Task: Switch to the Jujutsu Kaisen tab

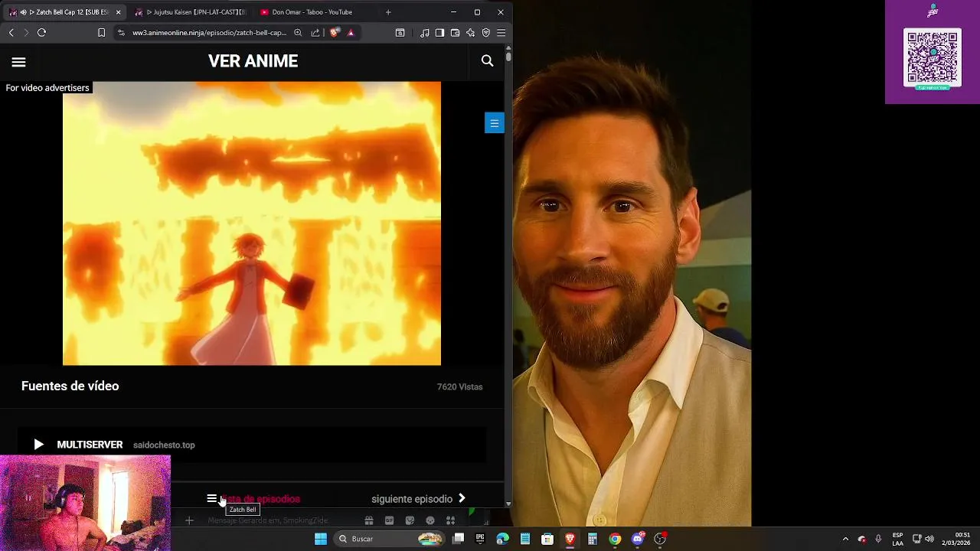Action: [x=191, y=12]
